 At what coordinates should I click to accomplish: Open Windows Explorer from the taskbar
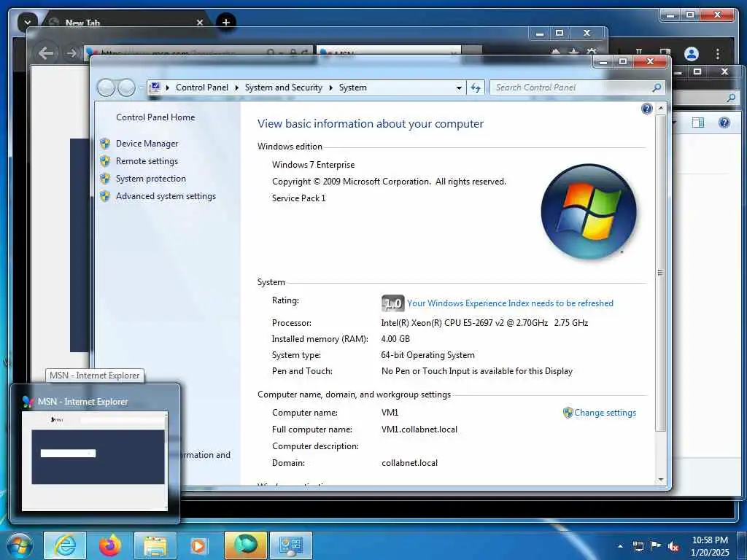click(x=155, y=545)
